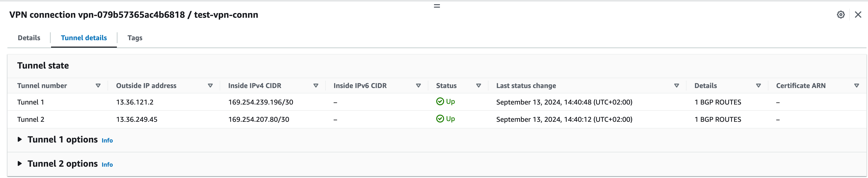
Task: Click the sort arrow on Tunnel number
Action: pos(98,86)
